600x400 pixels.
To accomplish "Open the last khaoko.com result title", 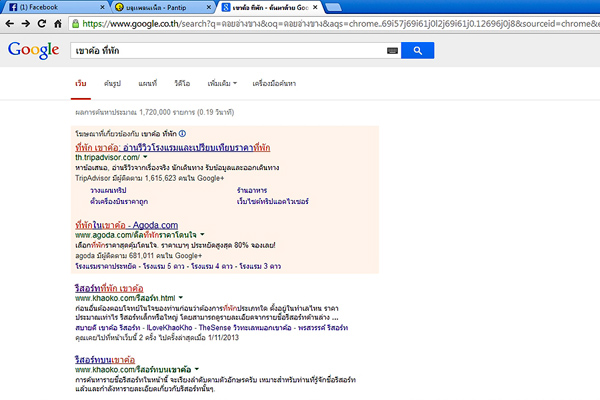I will pos(105,360).
